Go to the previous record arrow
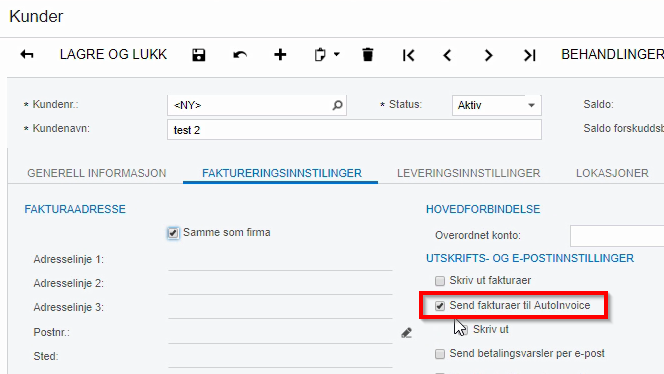 click(x=447, y=55)
